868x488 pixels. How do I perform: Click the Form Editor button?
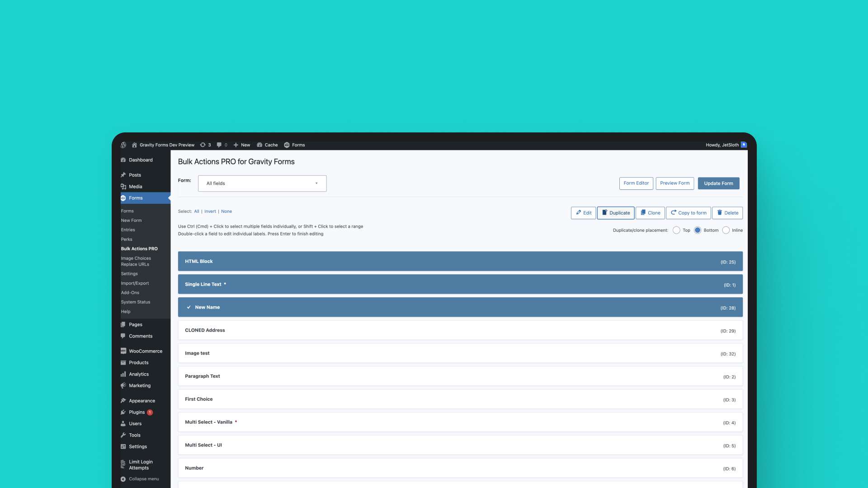(x=636, y=183)
